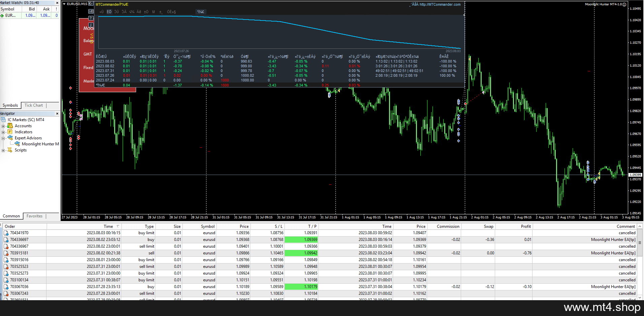Collapse the Expert Advisors tree node
The height and width of the screenshot is (316, 644).
(3, 138)
